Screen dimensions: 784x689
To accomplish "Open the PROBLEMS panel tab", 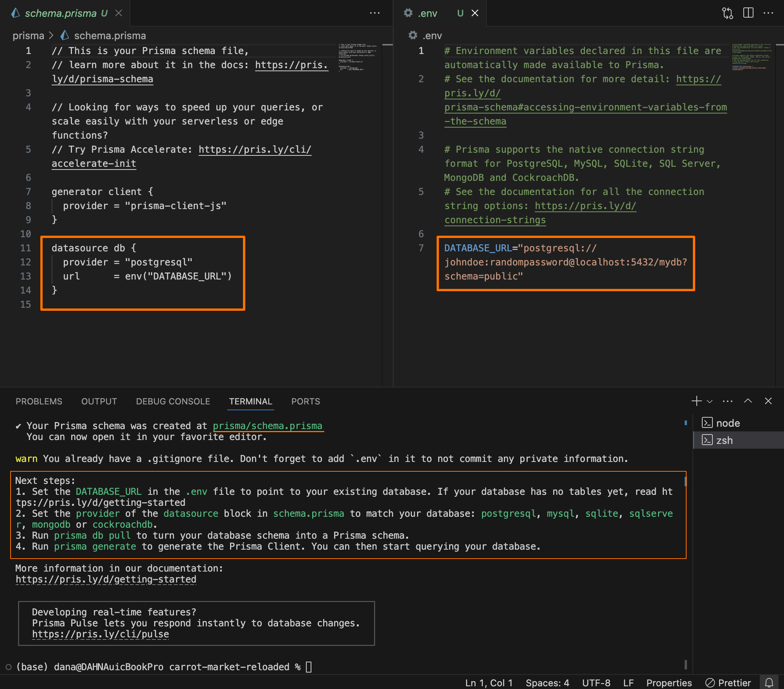I will coord(39,402).
